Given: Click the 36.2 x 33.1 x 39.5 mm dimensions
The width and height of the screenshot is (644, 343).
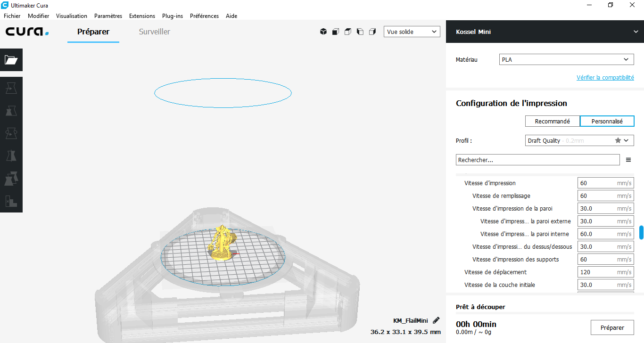Looking at the screenshot, I should 405,332.
